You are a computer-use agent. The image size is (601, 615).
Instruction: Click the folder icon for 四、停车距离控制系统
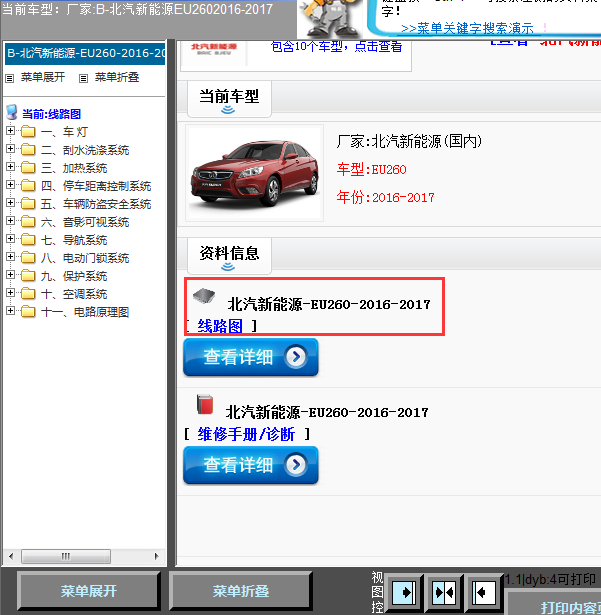pyautogui.click(x=28, y=186)
